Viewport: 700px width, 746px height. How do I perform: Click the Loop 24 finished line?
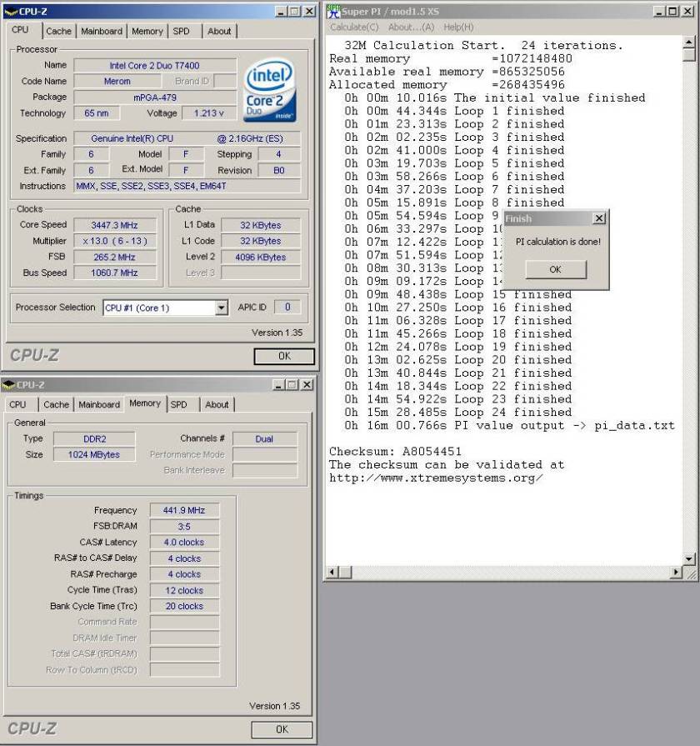point(458,412)
